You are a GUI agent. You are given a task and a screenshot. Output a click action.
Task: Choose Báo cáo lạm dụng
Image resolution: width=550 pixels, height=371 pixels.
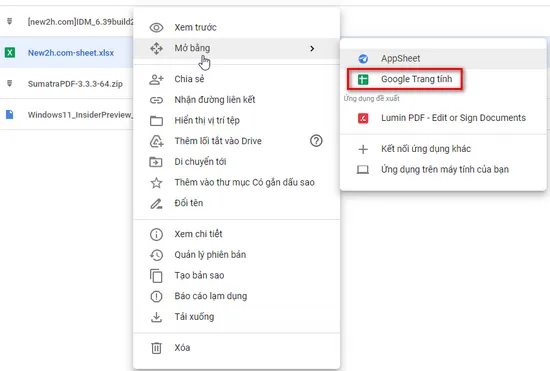pos(236,296)
